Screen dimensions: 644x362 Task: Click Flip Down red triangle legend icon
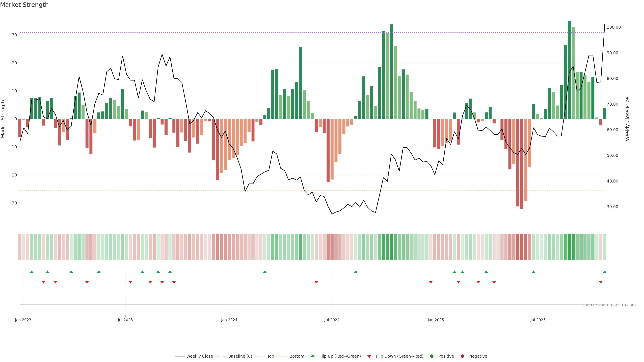[369, 356]
